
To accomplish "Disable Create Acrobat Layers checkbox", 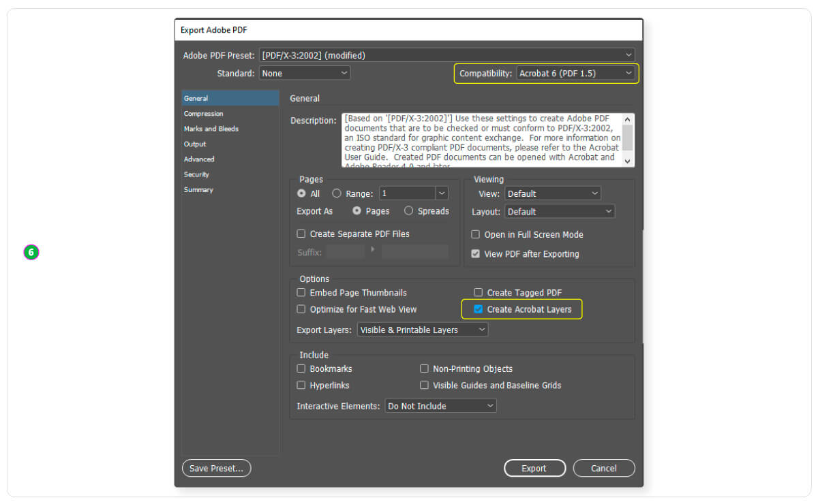I will (x=479, y=309).
